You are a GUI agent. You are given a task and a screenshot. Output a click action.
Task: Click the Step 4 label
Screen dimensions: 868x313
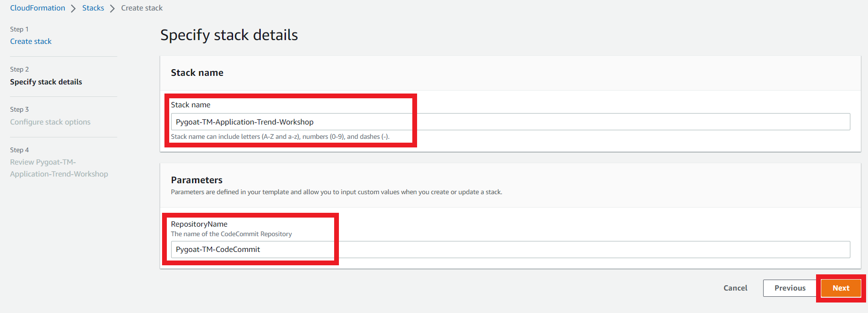tap(20, 150)
